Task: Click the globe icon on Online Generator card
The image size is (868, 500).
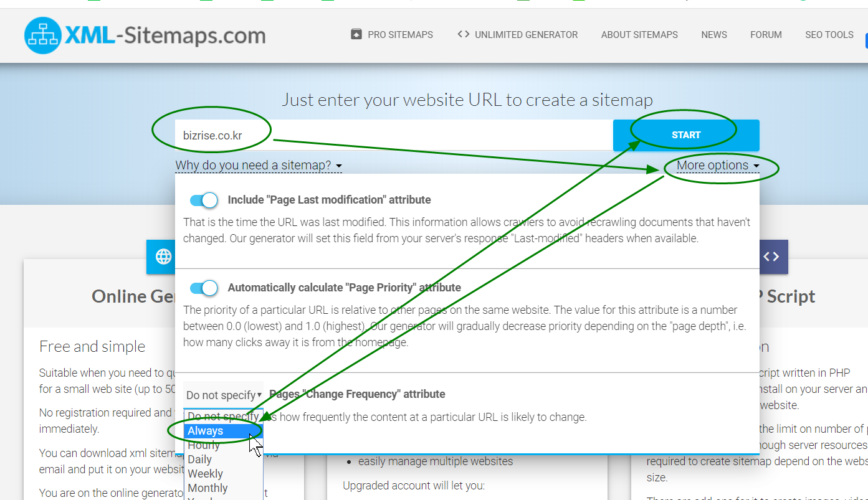Action: (x=163, y=257)
